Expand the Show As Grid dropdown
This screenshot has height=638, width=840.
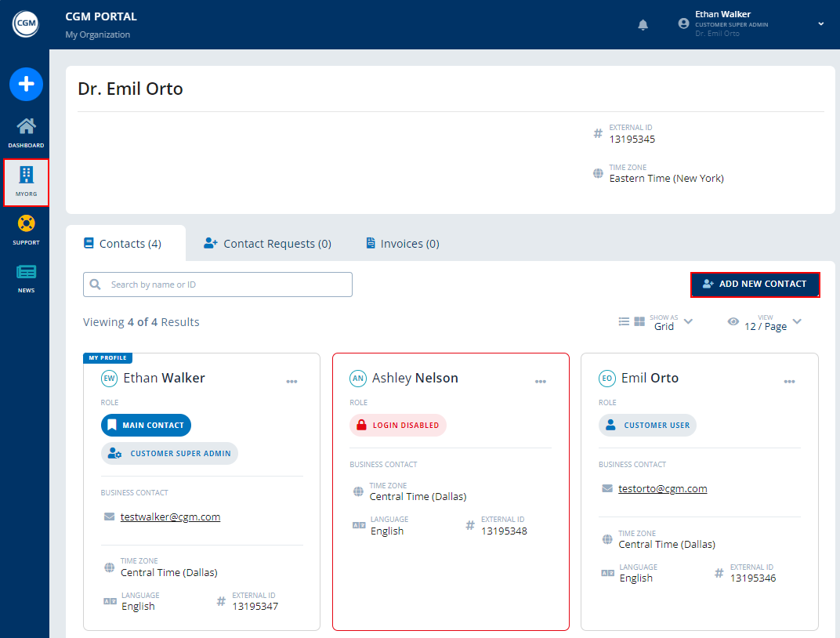point(688,321)
